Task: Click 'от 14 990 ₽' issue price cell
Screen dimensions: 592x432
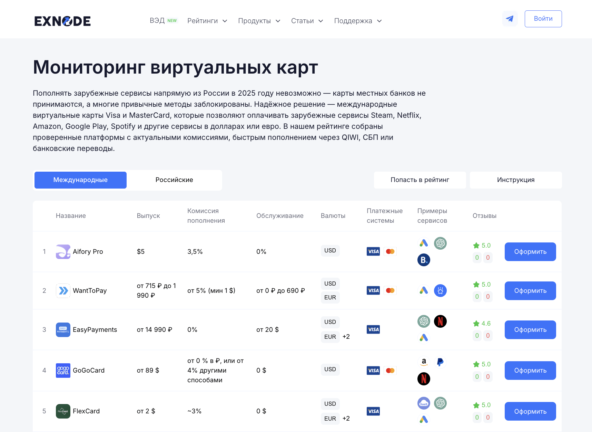Action: 154,330
